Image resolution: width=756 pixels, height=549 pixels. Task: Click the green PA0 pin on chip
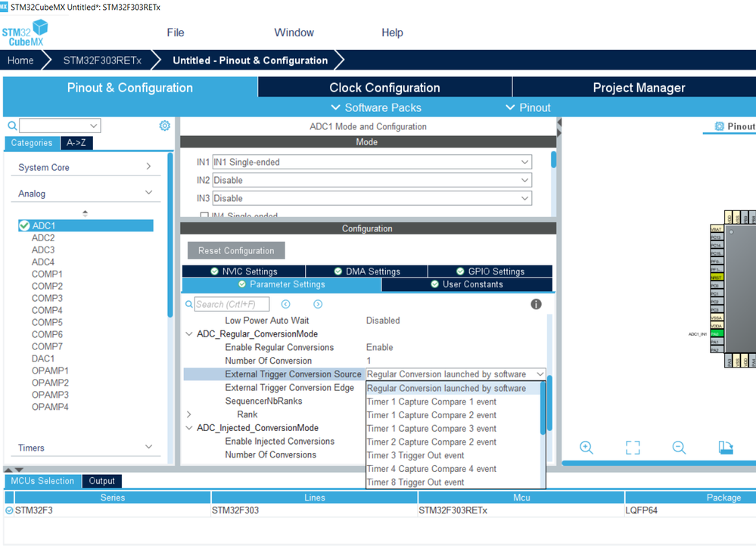tap(717, 333)
